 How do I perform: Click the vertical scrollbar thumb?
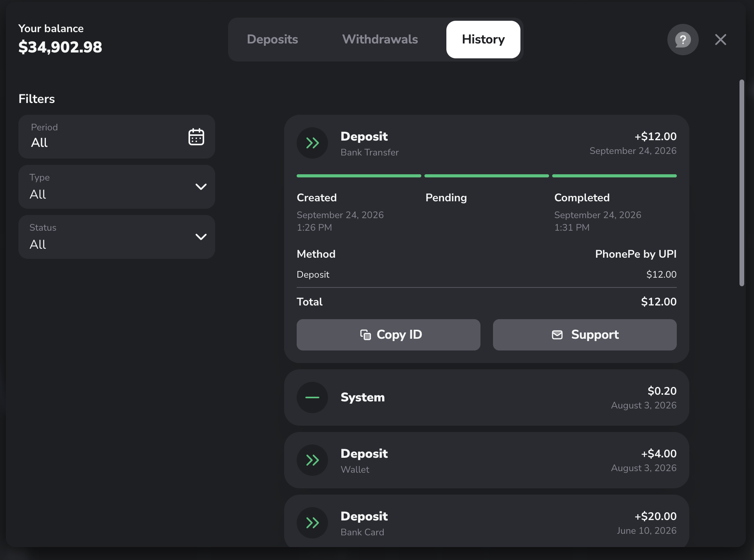tap(741, 183)
